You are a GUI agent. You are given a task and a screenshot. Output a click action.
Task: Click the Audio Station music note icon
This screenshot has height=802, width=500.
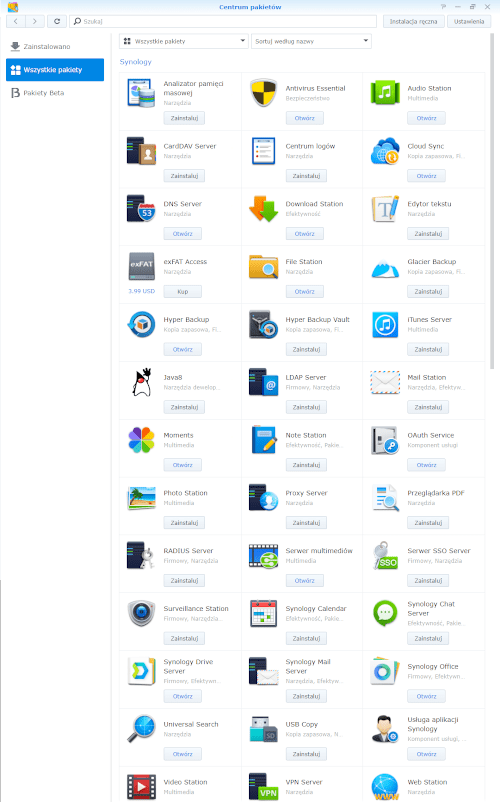pyautogui.click(x=385, y=93)
